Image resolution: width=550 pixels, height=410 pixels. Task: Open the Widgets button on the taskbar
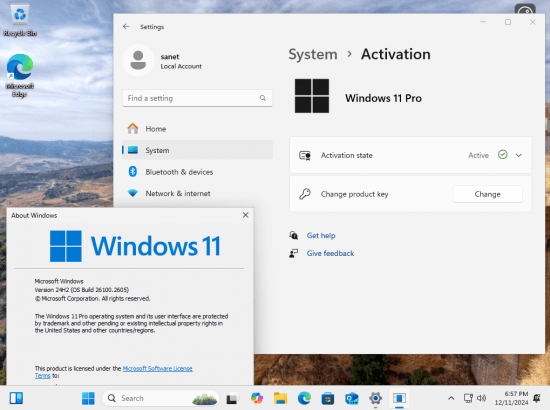[x=16, y=398]
